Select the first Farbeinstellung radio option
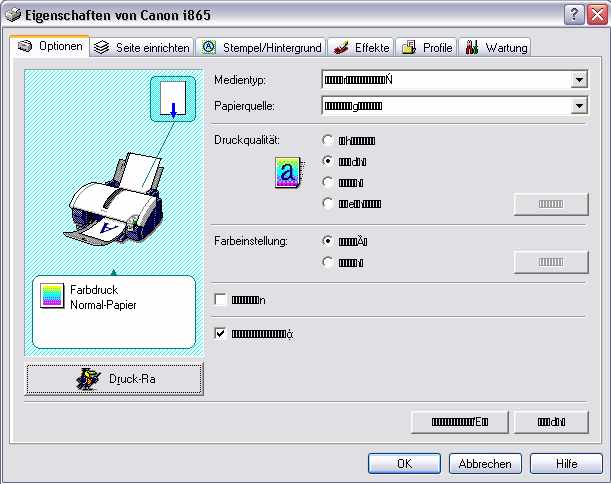Screen dimensions: 611x484 328,241
